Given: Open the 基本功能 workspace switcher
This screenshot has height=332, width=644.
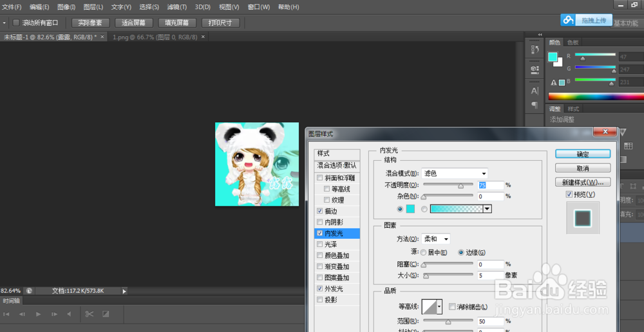Looking at the screenshot, I should (625, 23).
